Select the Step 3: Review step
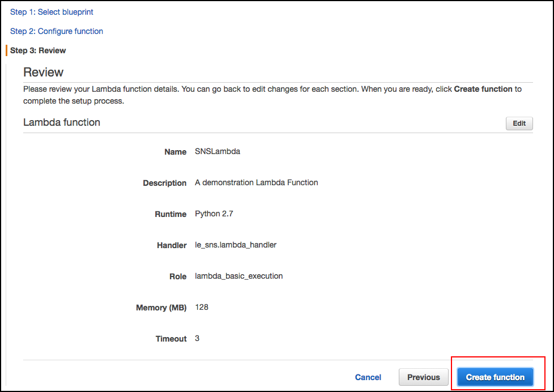 (x=38, y=50)
